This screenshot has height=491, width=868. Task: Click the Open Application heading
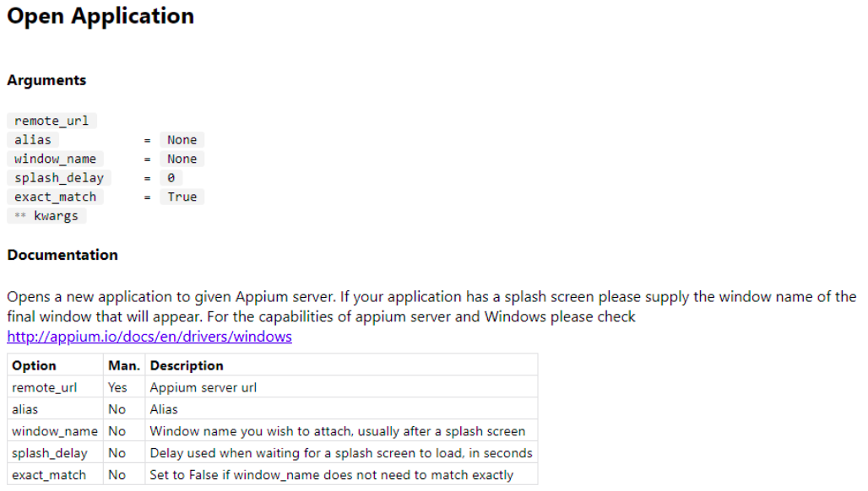tap(100, 16)
